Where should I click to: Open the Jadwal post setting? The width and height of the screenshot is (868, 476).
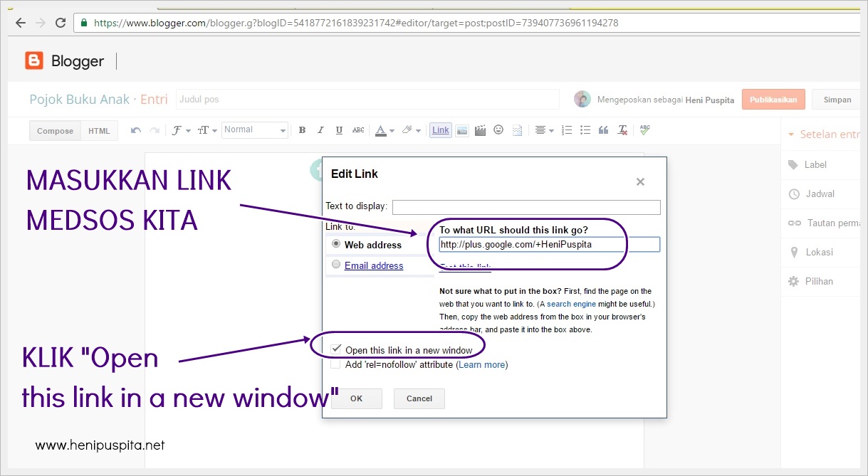tap(820, 194)
